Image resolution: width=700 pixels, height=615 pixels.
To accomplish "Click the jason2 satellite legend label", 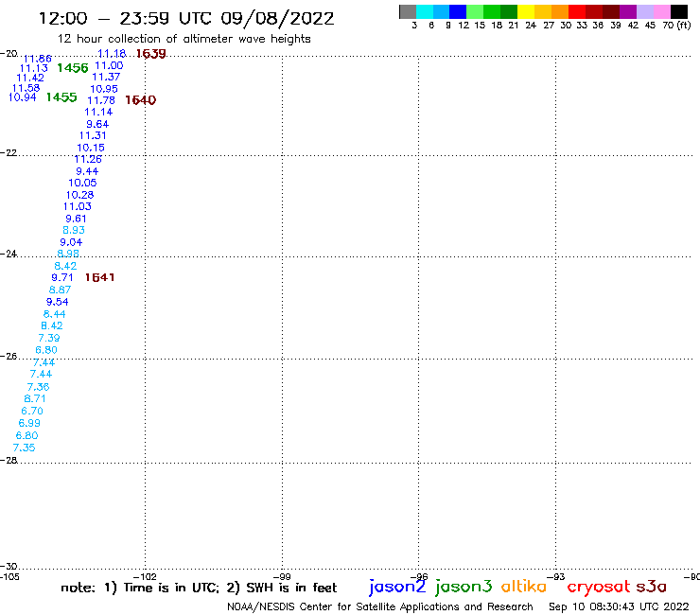I will (397, 588).
